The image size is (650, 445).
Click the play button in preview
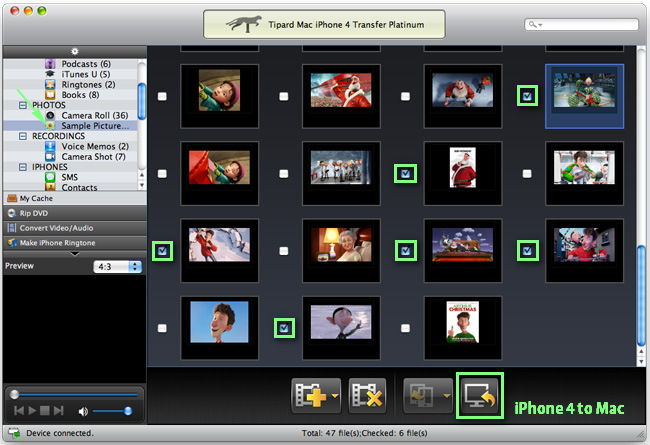pos(32,411)
